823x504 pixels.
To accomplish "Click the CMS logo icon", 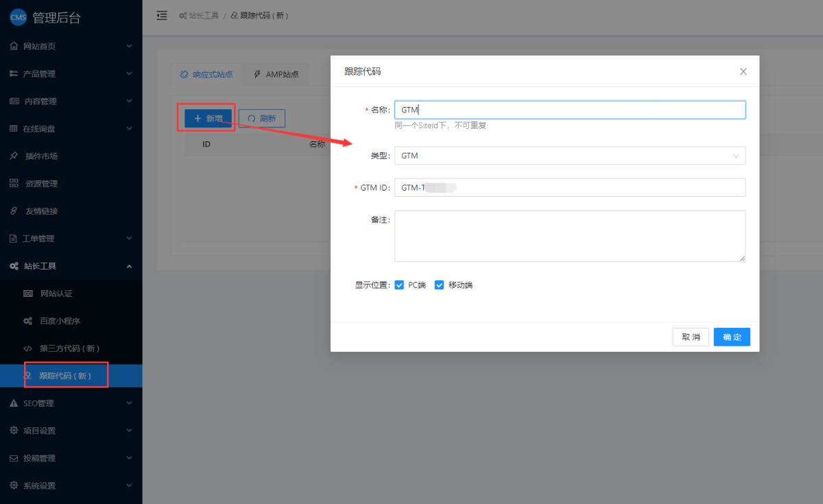I will [x=18, y=18].
